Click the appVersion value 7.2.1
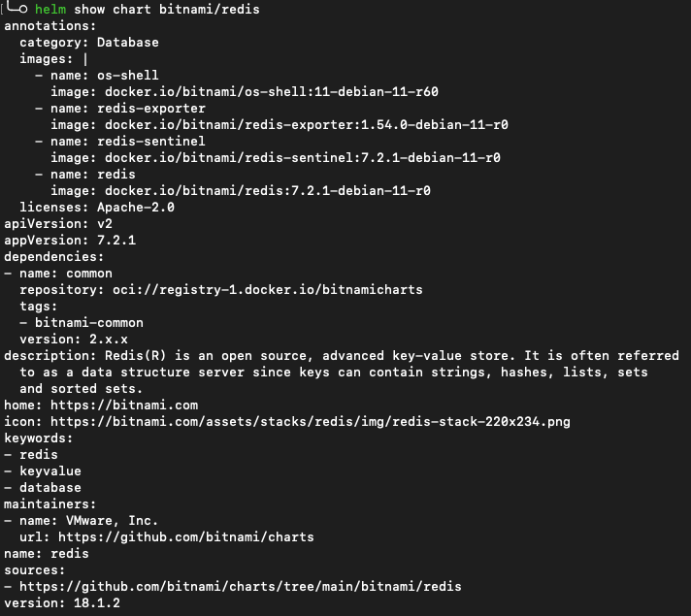The width and height of the screenshot is (691, 616). coord(116,241)
